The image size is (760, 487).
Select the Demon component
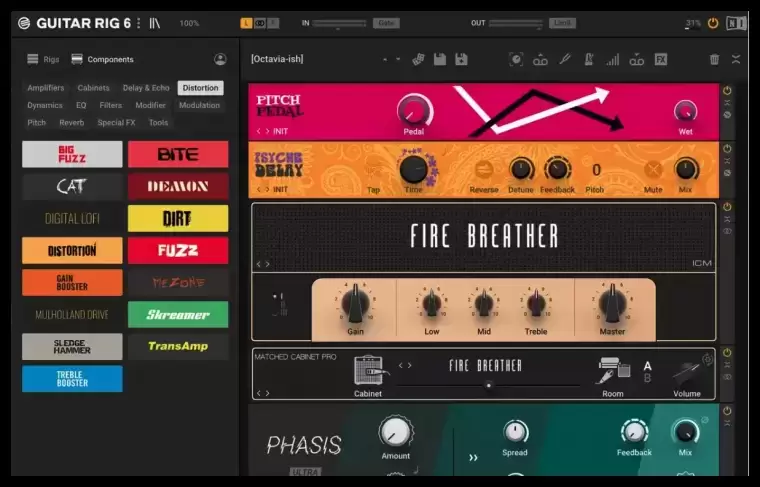[x=178, y=186]
